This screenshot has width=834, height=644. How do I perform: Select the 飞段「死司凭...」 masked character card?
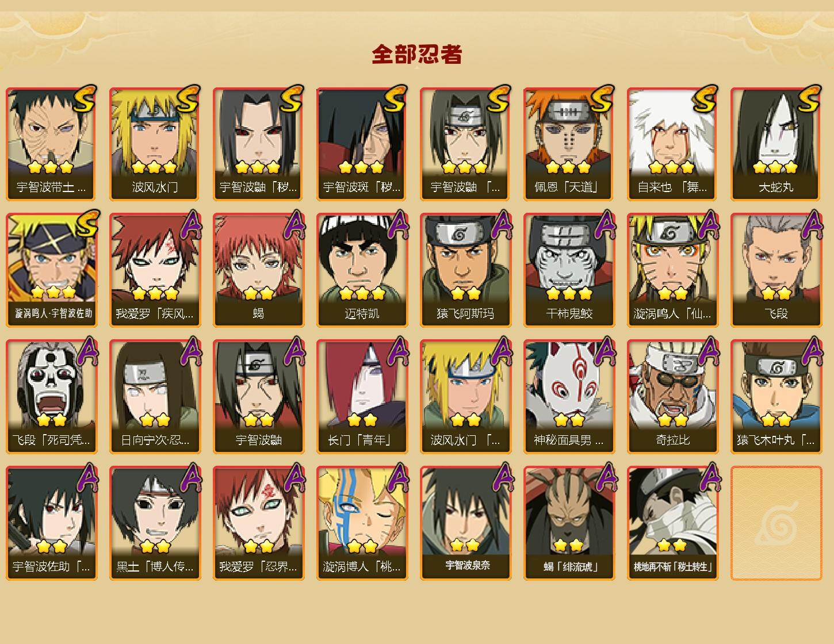[x=52, y=397]
